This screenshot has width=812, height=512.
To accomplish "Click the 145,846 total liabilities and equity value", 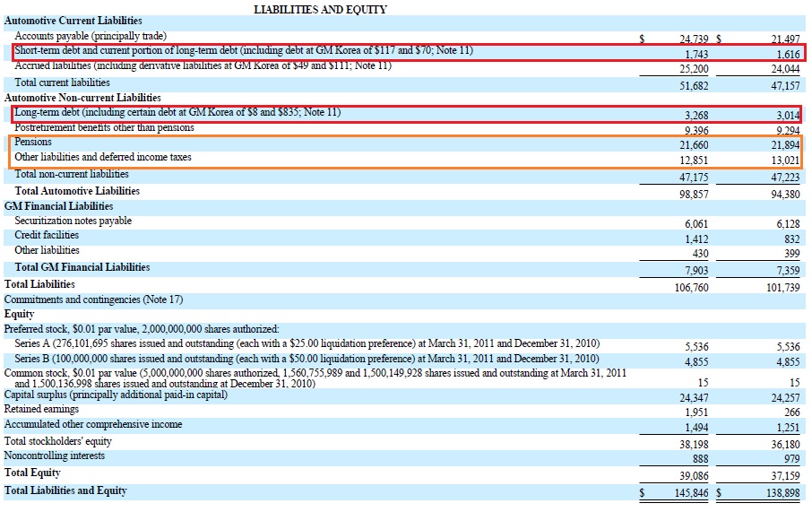I will [691, 493].
